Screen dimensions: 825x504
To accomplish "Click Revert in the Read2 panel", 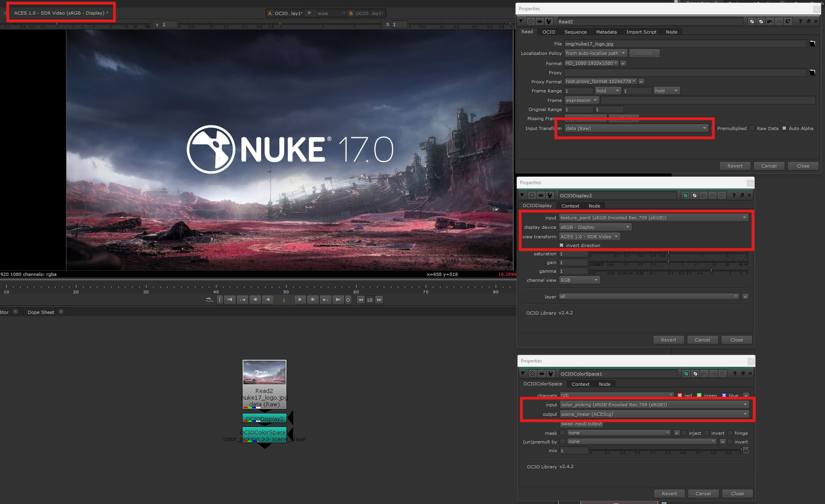I will (735, 166).
